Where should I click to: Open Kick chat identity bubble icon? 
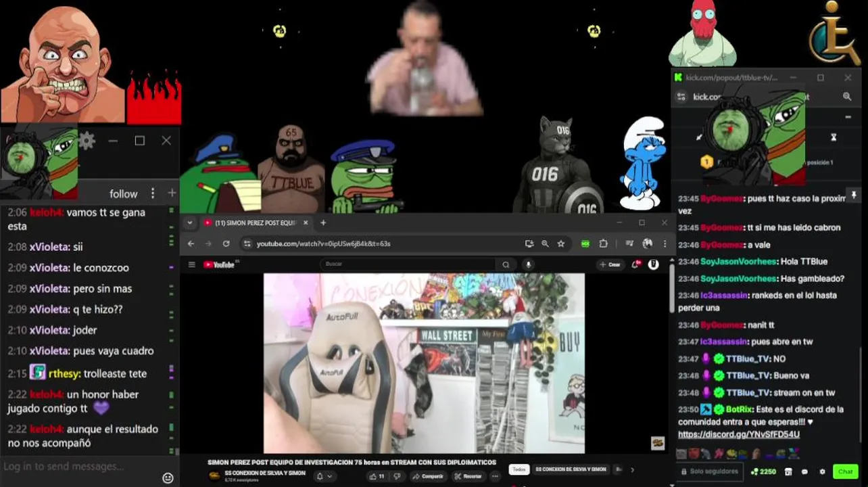(805, 471)
